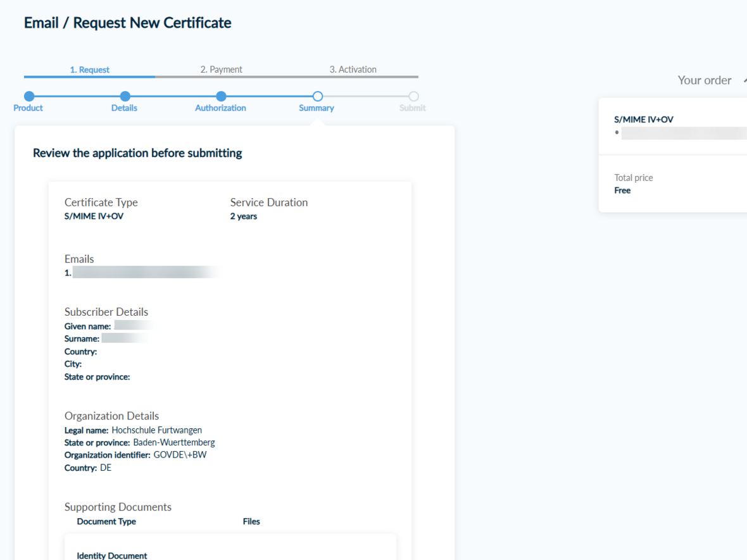This screenshot has height=560, width=747.
Task: Go to the 3. Activation tab
Action: 353,70
